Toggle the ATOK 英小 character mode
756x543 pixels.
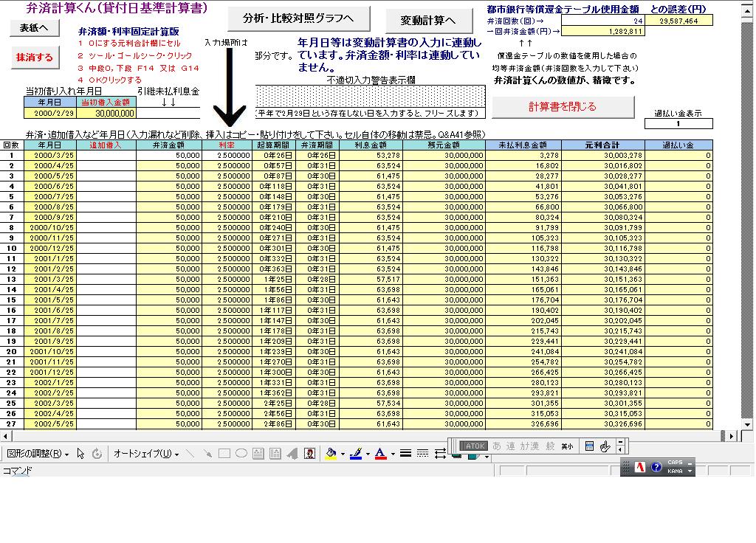tap(568, 446)
